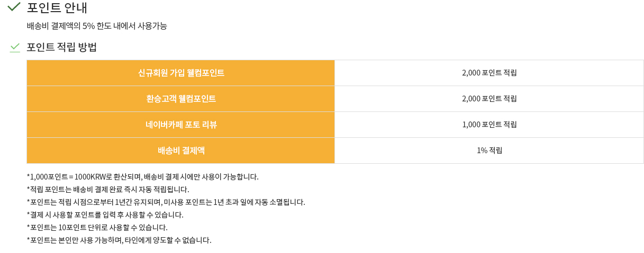Image resolution: width=644 pixels, height=253 pixels.
Task: Click the 1% 적립 cell
Action: (x=489, y=151)
